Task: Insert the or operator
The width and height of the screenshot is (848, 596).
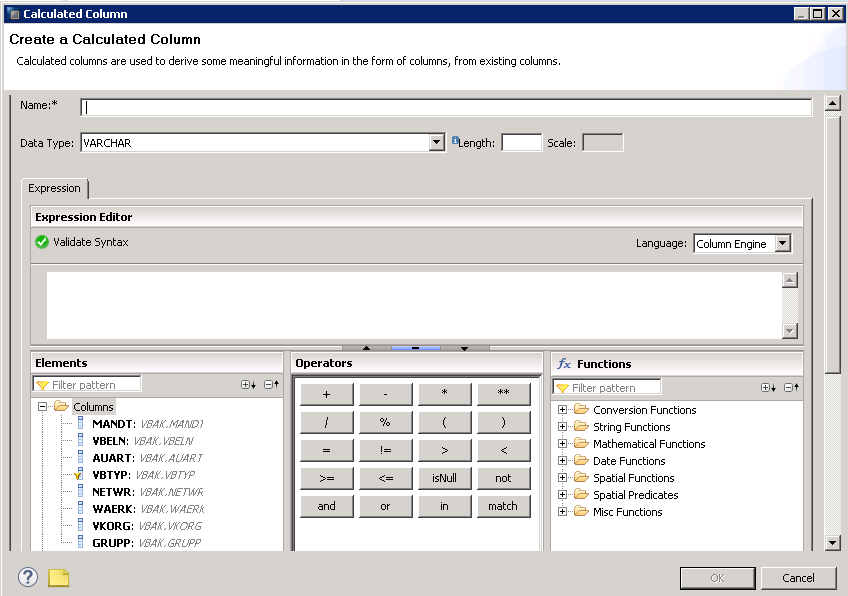Action: [x=386, y=507]
